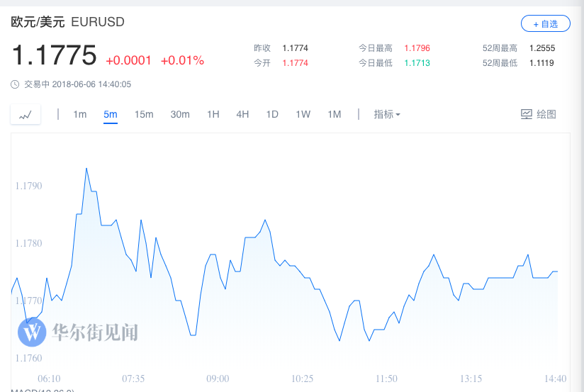Show the 1M monthly chart
This screenshot has width=584, height=392.
point(335,114)
